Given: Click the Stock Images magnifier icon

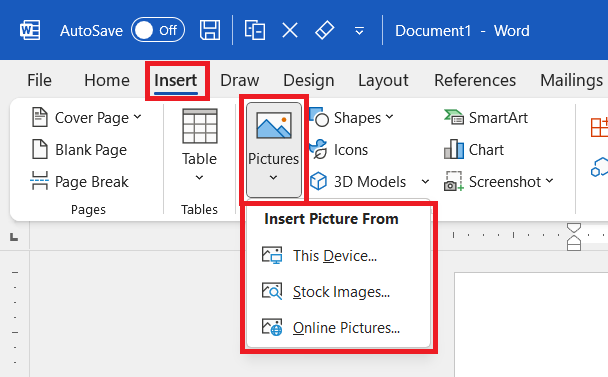Looking at the screenshot, I should (272, 291).
